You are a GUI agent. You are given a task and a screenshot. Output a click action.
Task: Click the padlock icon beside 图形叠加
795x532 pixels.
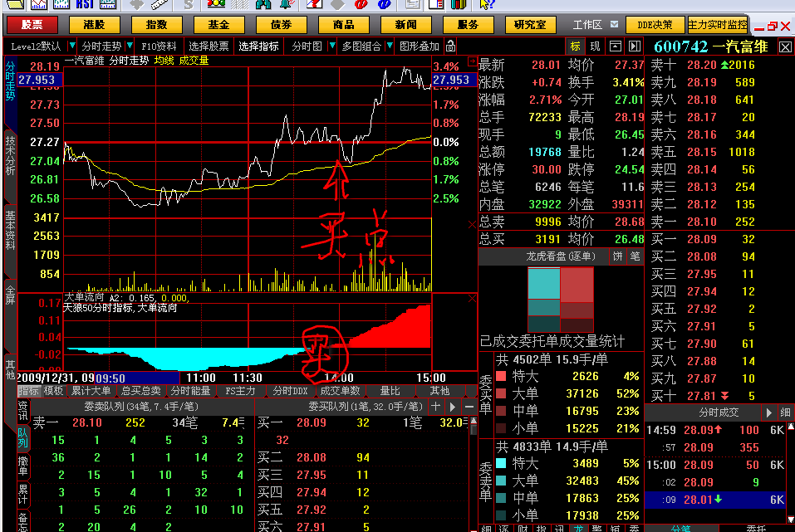pyautogui.click(x=451, y=46)
